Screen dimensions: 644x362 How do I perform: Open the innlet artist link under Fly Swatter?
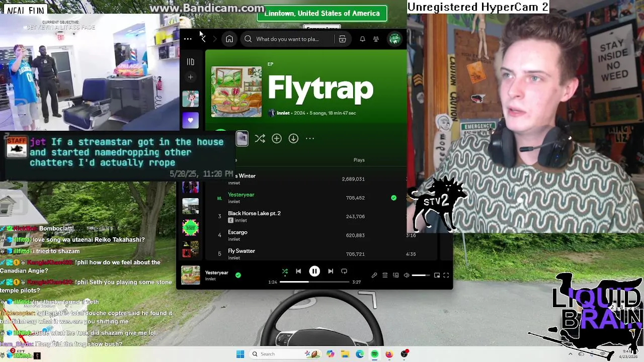234,258
